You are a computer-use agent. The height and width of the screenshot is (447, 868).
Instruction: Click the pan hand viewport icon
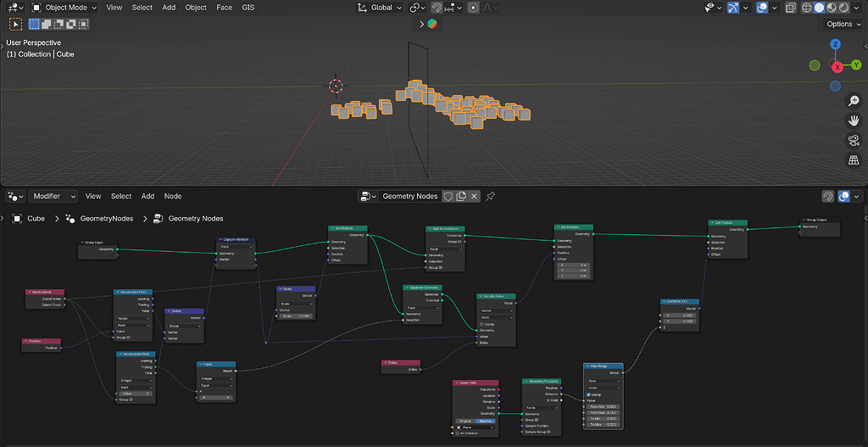click(854, 120)
